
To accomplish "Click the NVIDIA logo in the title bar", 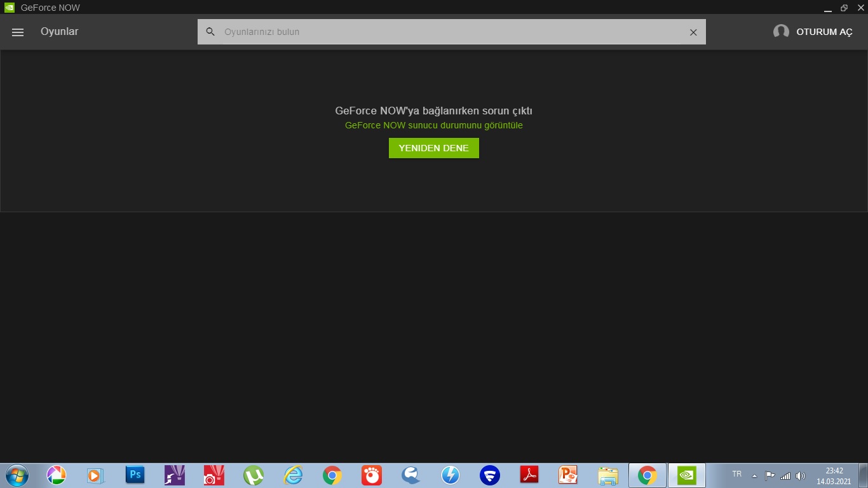I will pyautogui.click(x=9, y=8).
